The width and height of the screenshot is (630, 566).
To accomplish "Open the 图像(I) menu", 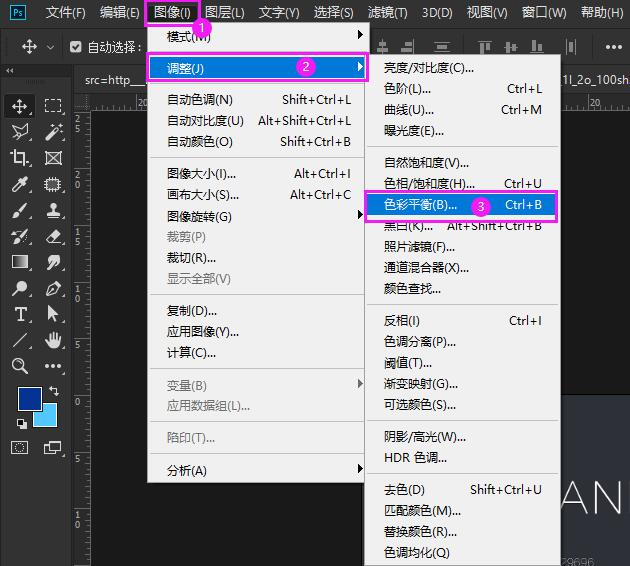I will pyautogui.click(x=172, y=12).
